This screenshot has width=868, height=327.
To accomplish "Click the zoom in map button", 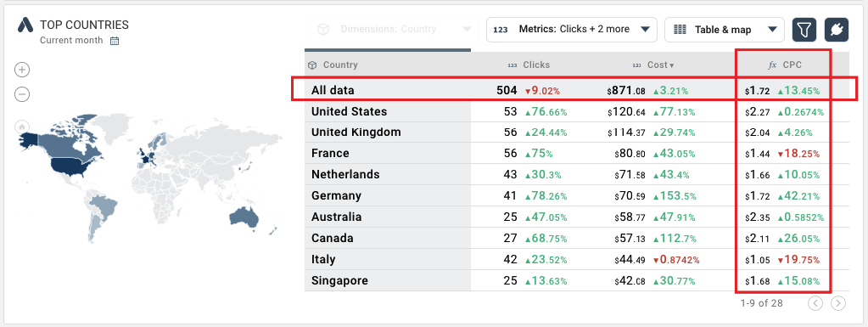I will 22,70.
